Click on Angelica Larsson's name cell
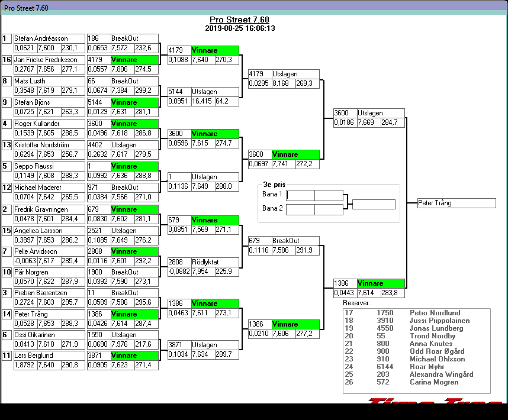 click(49, 231)
